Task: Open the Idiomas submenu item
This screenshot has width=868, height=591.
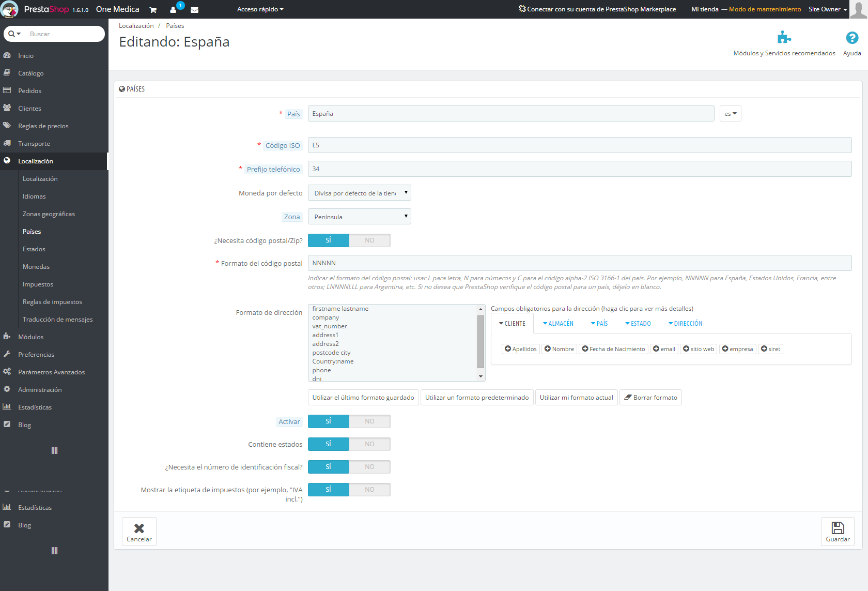Action: (x=34, y=196)
